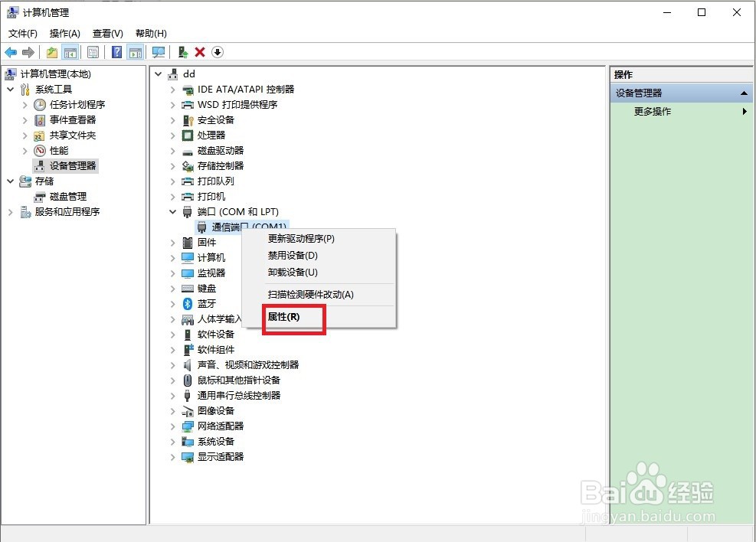Open the 操作(A) menu
756x542 pixels.
64,33
